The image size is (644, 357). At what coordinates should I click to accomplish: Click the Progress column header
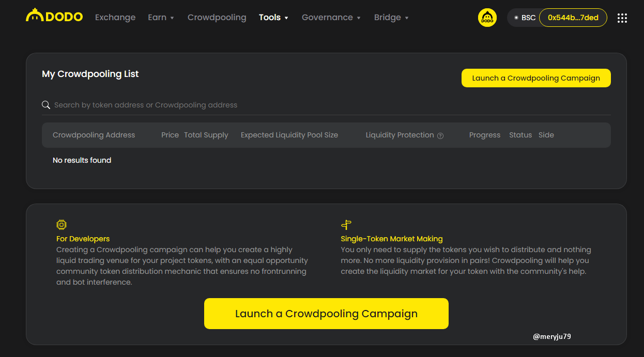(x=485, y=135)
